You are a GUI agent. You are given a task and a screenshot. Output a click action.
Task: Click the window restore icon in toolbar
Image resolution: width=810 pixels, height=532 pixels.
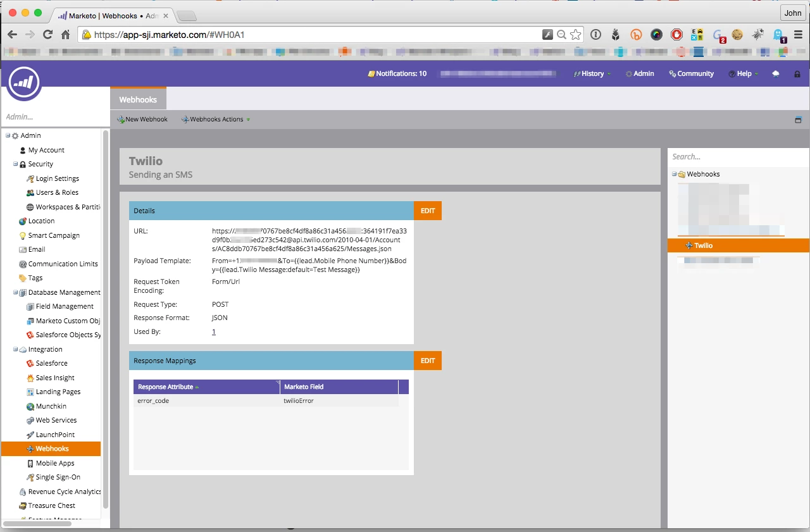[x=798, y=120]
